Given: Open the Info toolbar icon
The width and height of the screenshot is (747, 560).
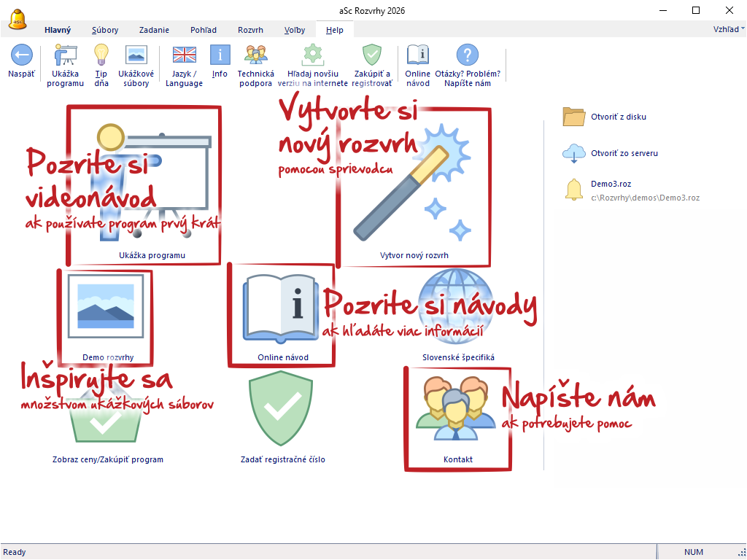Looking at the screenshot, I should (220, 55).
